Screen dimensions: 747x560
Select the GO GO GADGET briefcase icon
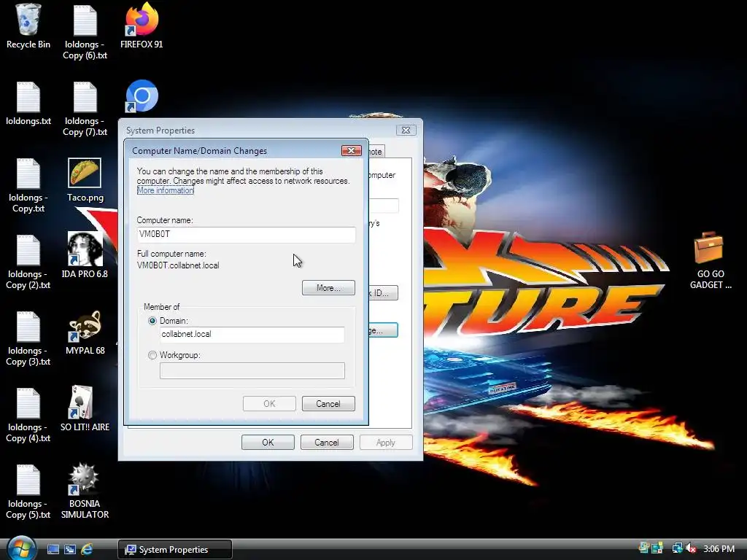[710, 260]
